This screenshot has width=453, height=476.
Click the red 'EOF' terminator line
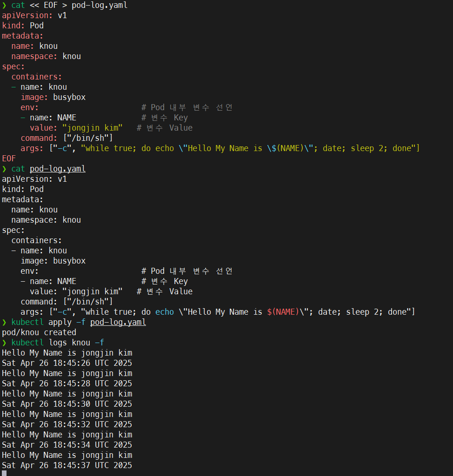pos(9,159)
